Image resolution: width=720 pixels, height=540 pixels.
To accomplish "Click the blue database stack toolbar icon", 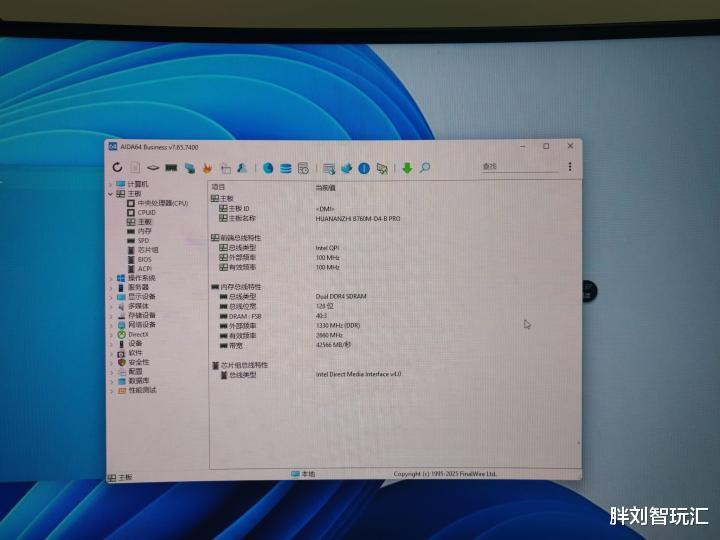I will click(x=286, y=169).
